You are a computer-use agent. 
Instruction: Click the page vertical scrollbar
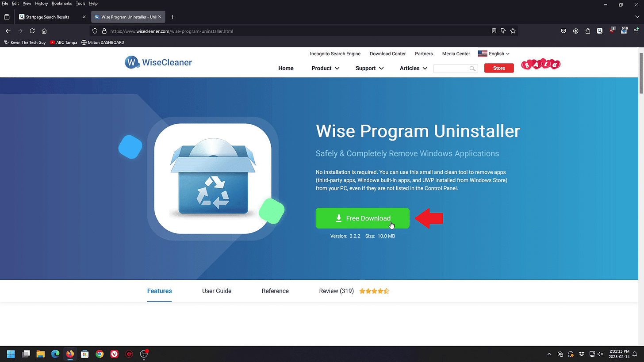[x=641, y=73]
